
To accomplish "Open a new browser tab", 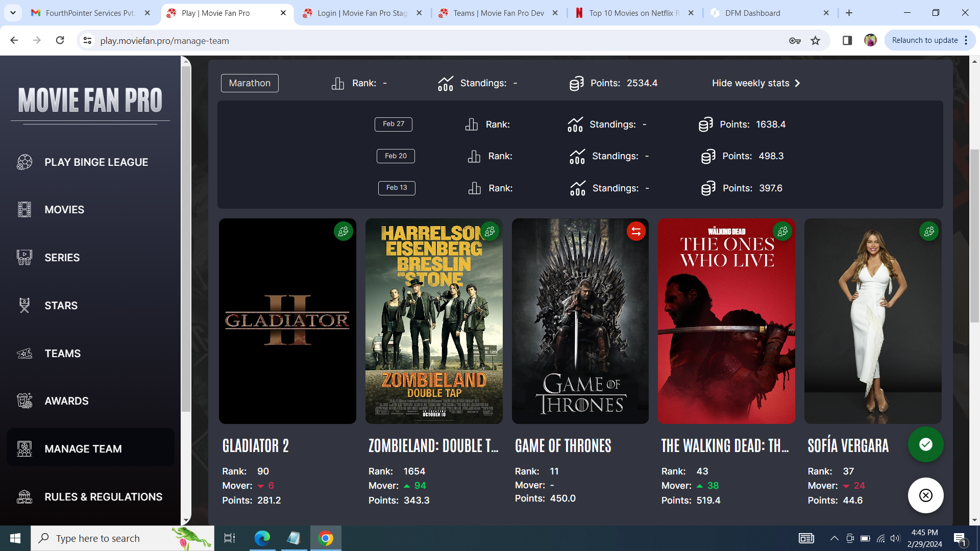I will pyautogui.click(x=849, y=13).
